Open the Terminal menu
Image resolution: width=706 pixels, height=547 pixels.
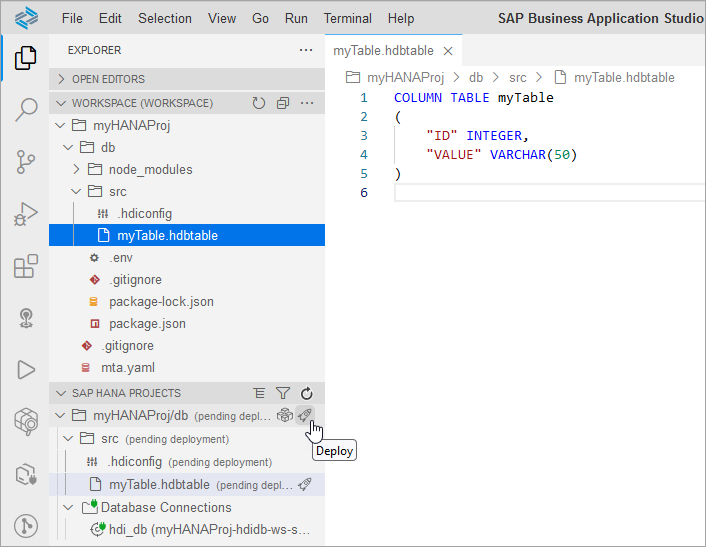348,18
